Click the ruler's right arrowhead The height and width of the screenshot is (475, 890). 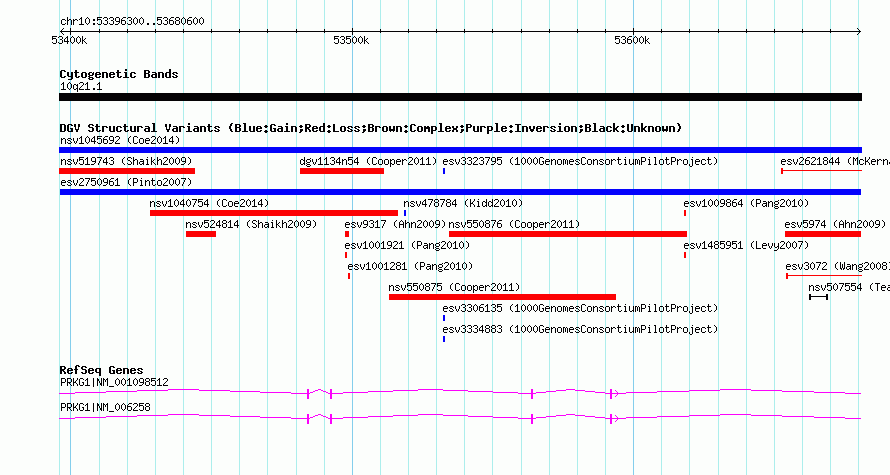pyautogui.click(x=859, y=32)
